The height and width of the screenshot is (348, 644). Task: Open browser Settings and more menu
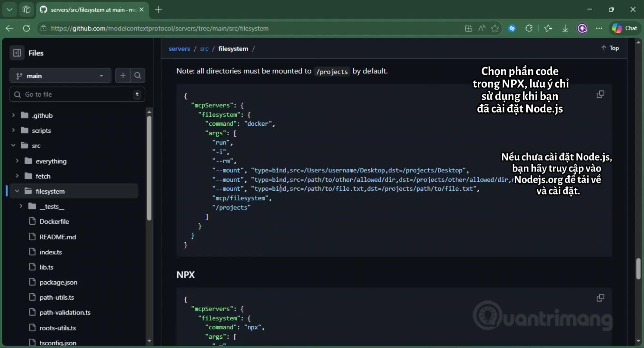point(599,28)
